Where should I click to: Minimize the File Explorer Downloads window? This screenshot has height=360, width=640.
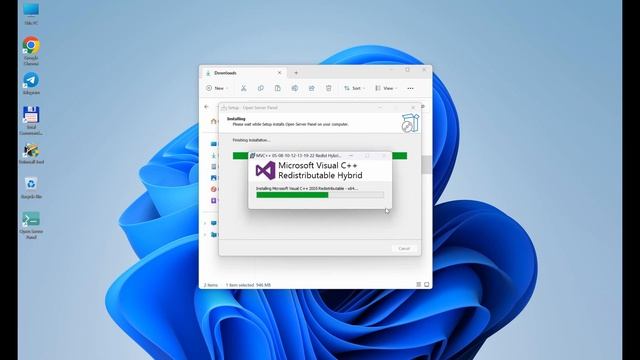point(391,70)
